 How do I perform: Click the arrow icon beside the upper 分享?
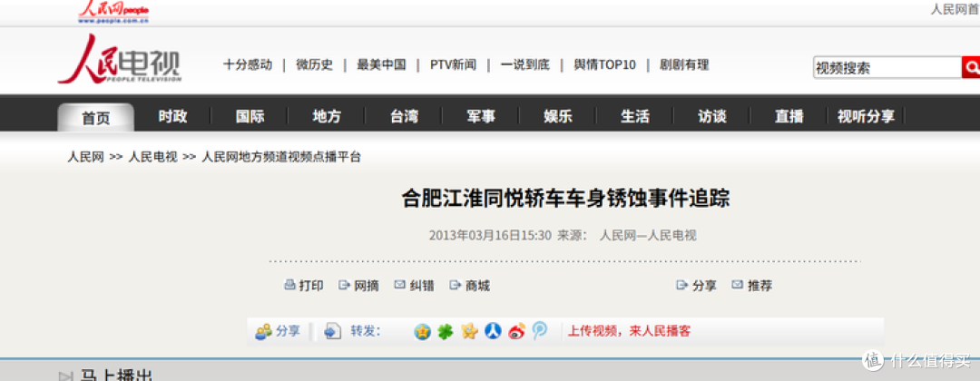tap(681, 285)
